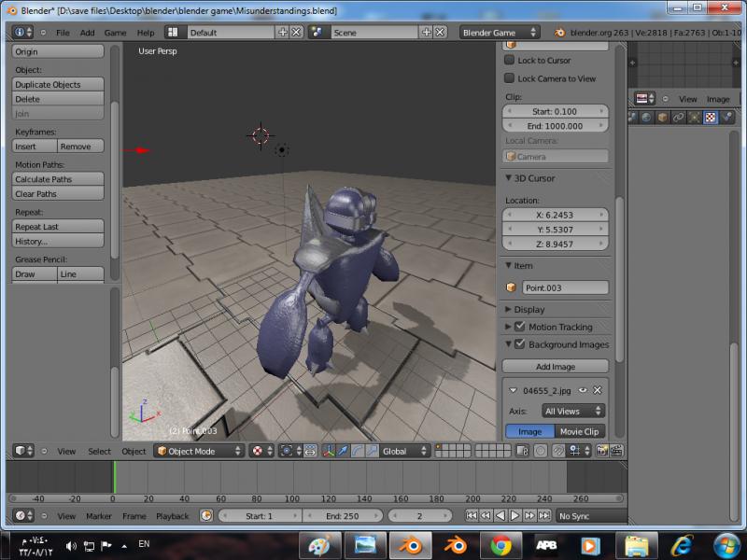Open the Global orientation dropdown
Viewport: 747px width, 560px height.
pos(404,451)
